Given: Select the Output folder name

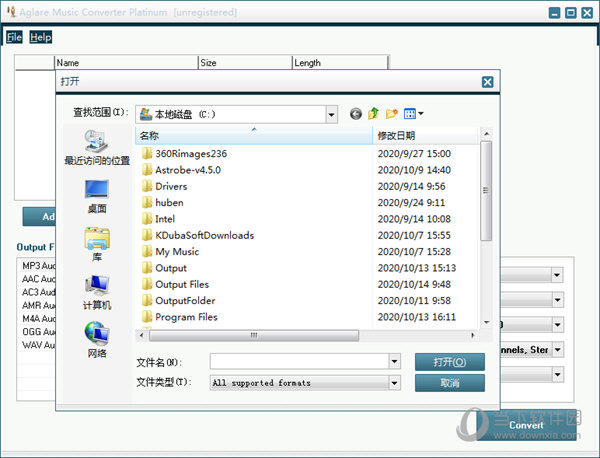Looking at the screenshot, I should tap(171, 268).
